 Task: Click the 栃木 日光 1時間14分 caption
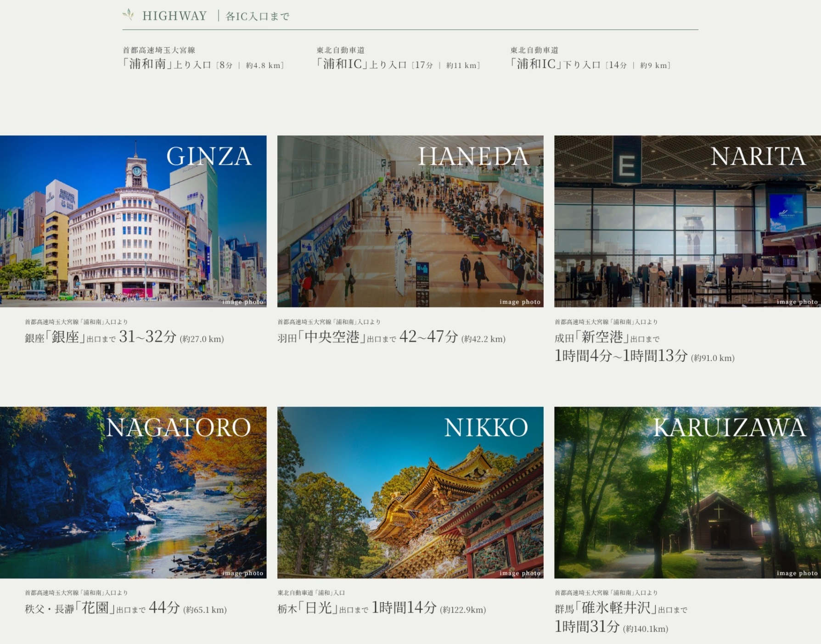[x=382, y=609]
